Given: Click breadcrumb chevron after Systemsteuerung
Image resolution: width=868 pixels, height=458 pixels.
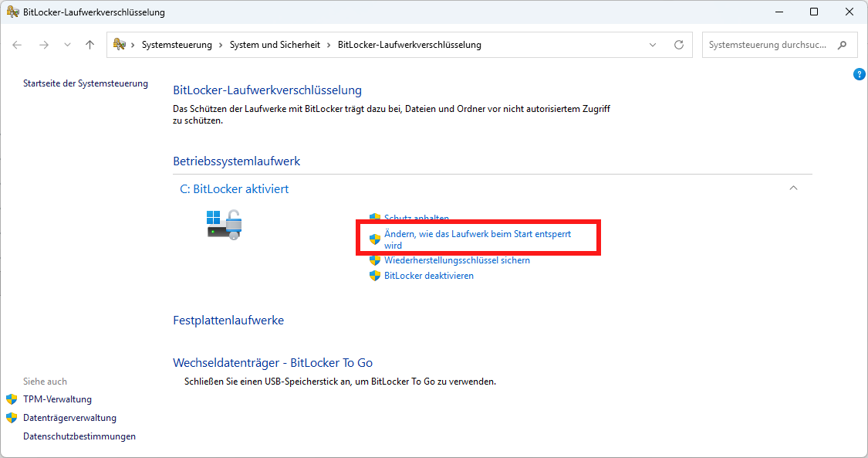Looking at the screenshot, I should point(221,45).
